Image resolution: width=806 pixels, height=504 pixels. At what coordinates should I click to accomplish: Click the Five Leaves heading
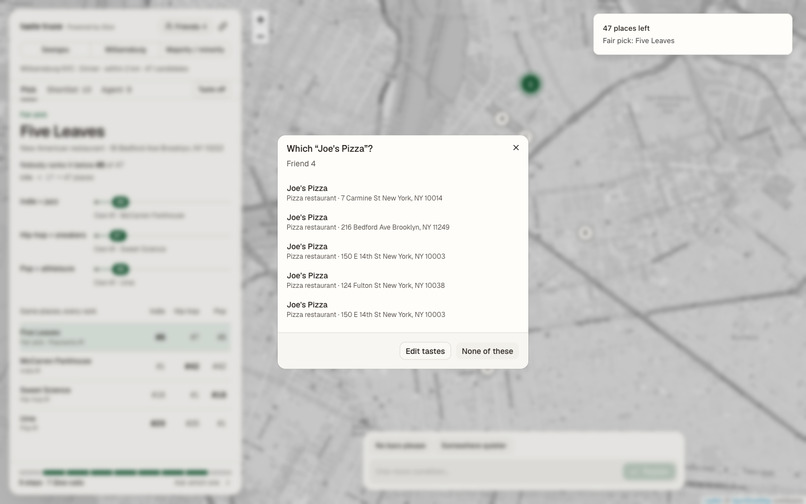(62, 132)
